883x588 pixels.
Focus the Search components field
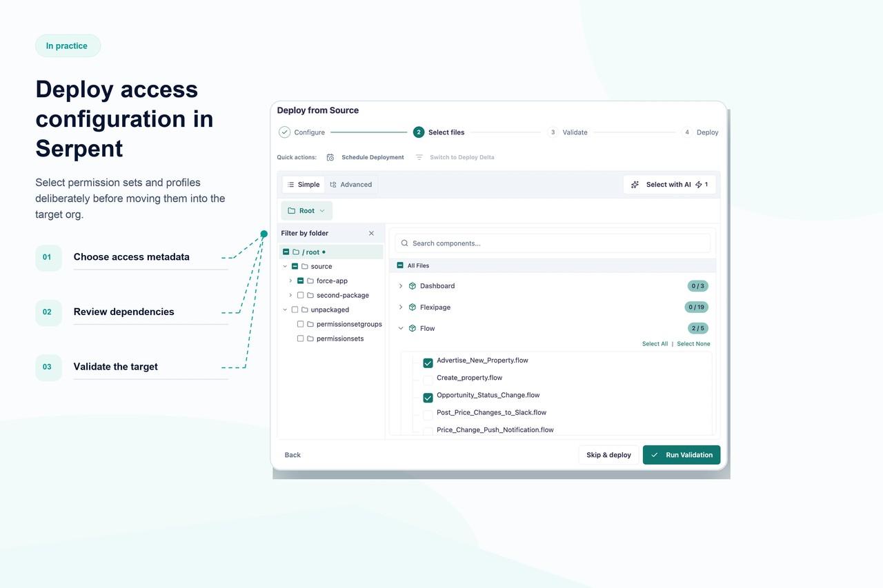point(553,243)
